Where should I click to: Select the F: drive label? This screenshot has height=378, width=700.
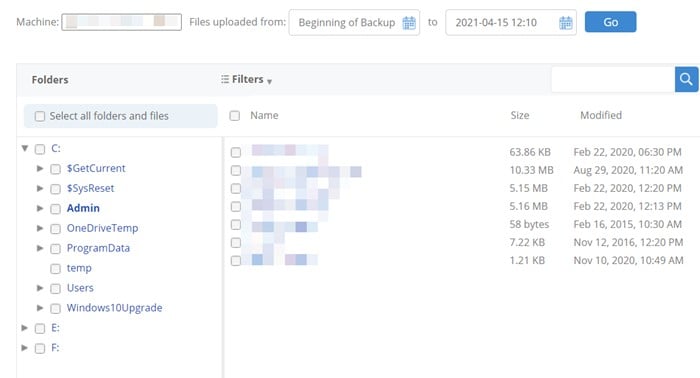[x=55, y=348]
